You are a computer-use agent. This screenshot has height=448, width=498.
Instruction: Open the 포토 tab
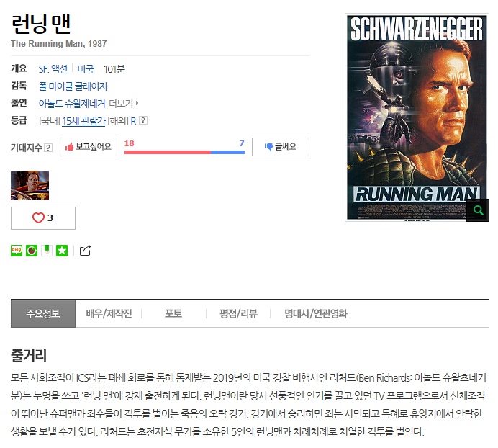(173, 314)
